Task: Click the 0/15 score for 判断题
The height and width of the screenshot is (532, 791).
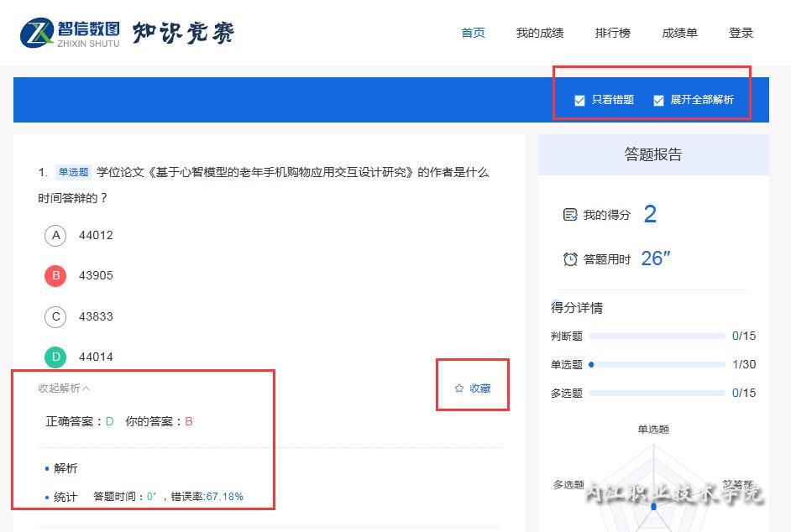Action: 744,336
